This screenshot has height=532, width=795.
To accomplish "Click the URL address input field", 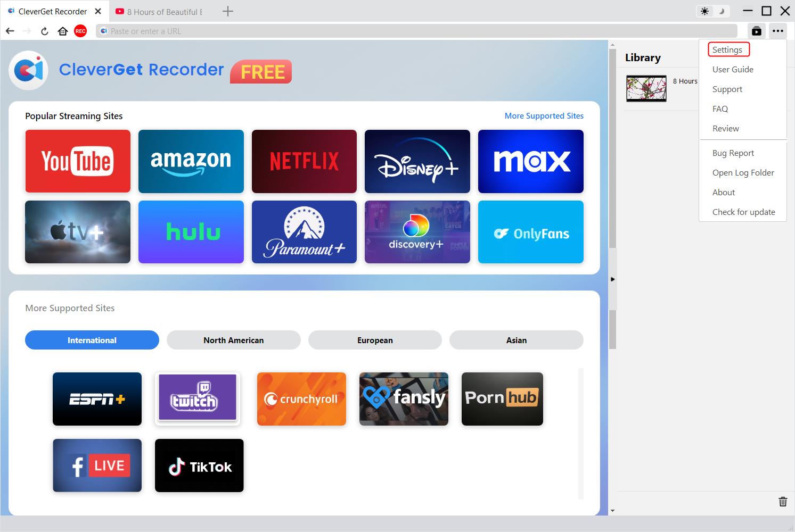I will click(x=416, y=31).
